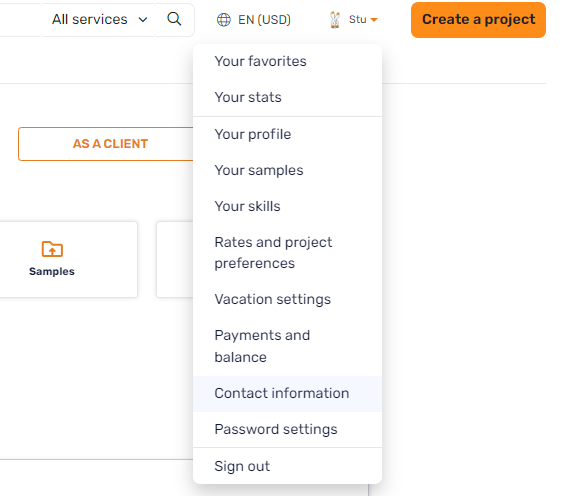Go to Your profile
Viewport: 587px width, 496px height.
tap(288, 134)
